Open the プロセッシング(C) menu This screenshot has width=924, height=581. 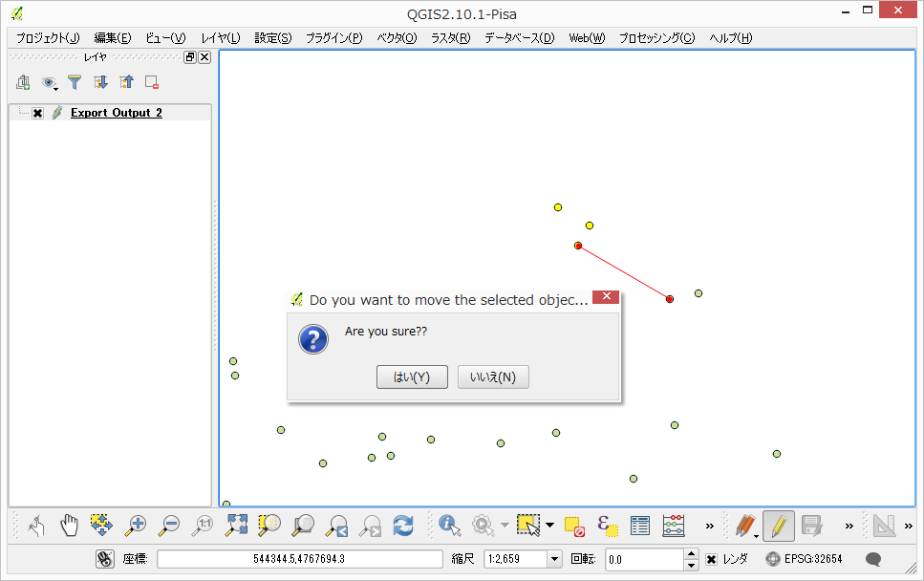657,37
